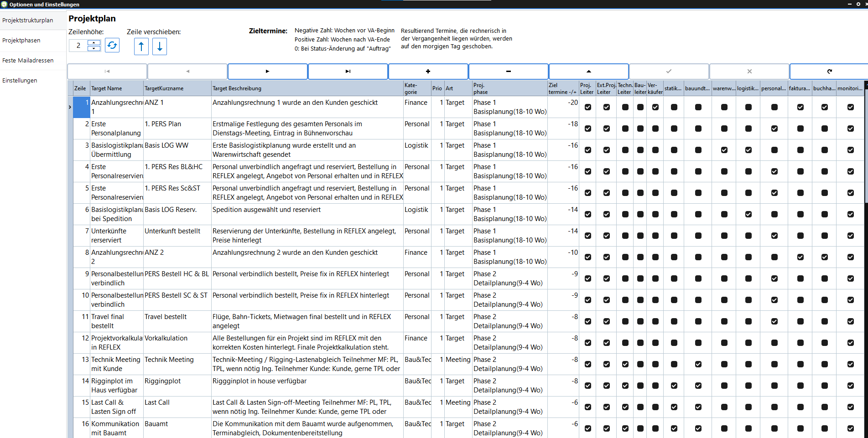Toggle Ext.Proj. Leiter checkbox for row 2
Viewport: 868px width, 438px height.
point(607,129)
